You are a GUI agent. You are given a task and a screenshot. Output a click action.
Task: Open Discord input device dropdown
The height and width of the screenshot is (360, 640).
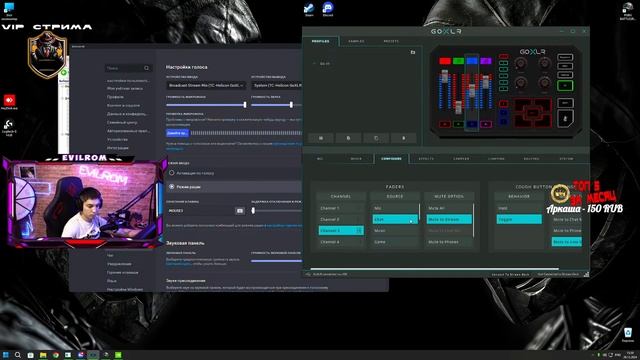coord(206,85)
